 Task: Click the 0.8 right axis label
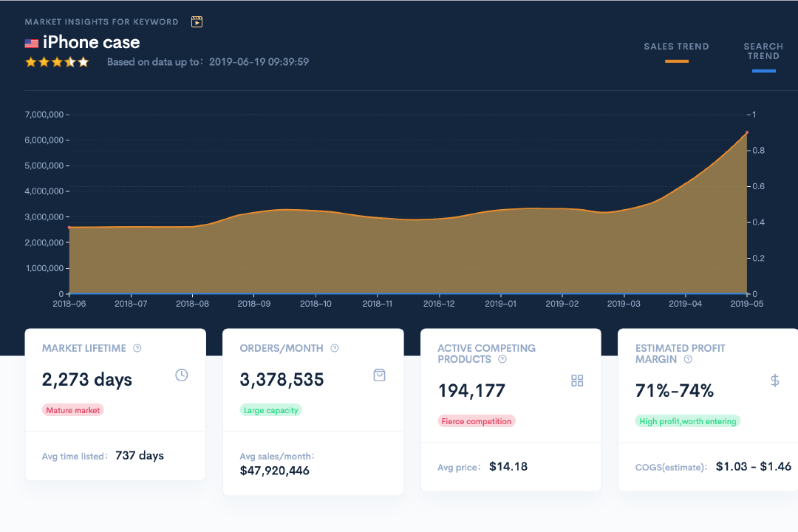point(758,151)
